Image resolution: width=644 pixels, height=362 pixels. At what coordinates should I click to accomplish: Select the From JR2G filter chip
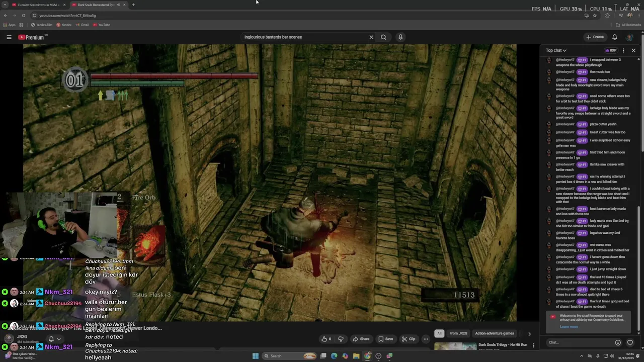point(458,333)
